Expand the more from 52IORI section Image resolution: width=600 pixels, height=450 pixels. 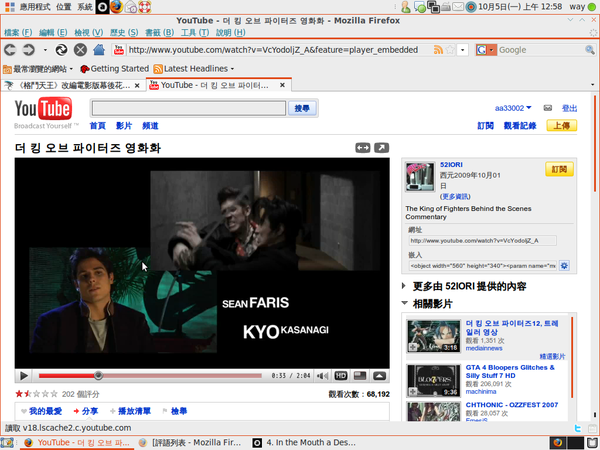404,286
